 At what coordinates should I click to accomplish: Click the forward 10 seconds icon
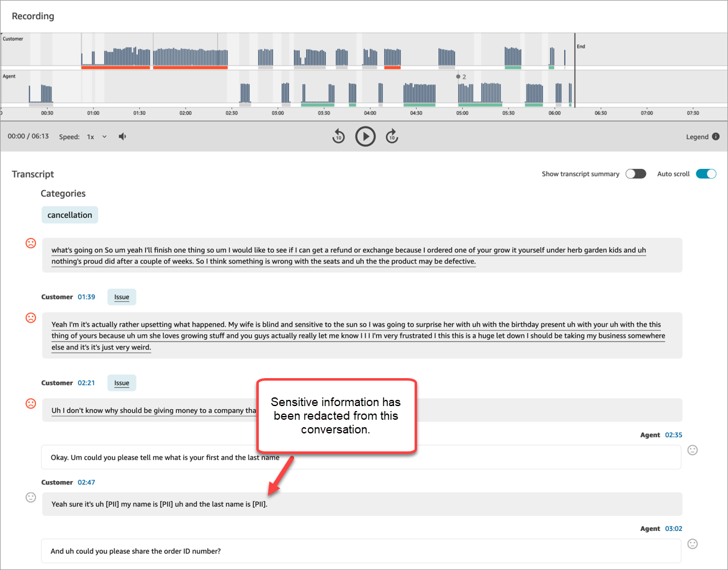tap(392, 136)
